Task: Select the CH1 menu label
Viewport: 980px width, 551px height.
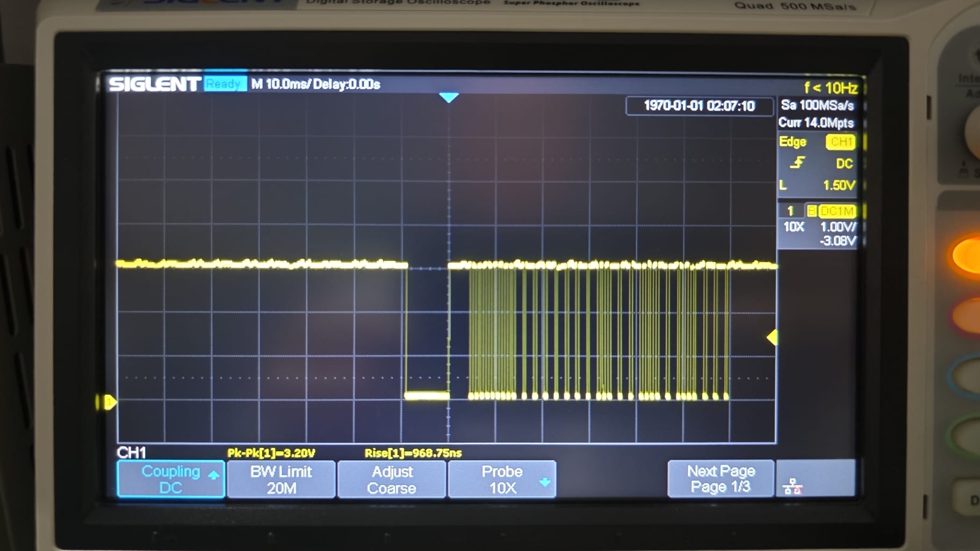Action: click(x=132, y=453)
